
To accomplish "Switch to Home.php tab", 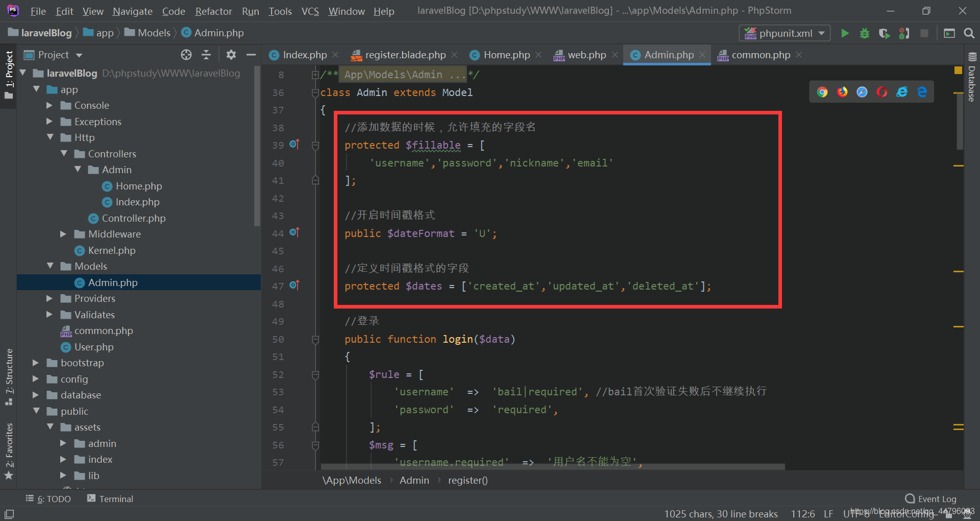I will (506, 55).
